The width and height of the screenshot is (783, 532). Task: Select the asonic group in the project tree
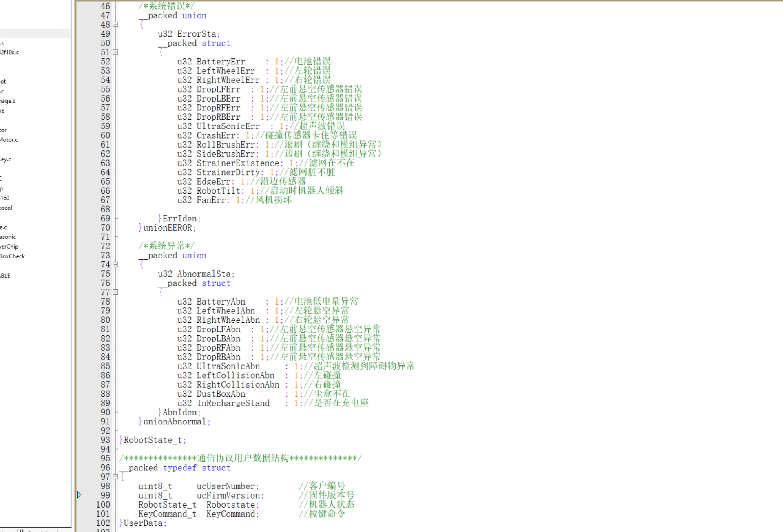[x=8, y=237]
